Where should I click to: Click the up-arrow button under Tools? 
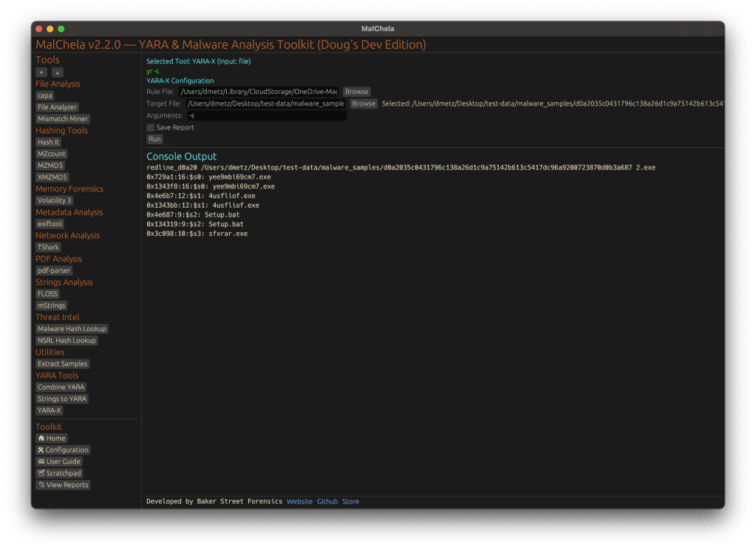pos(57,72)
